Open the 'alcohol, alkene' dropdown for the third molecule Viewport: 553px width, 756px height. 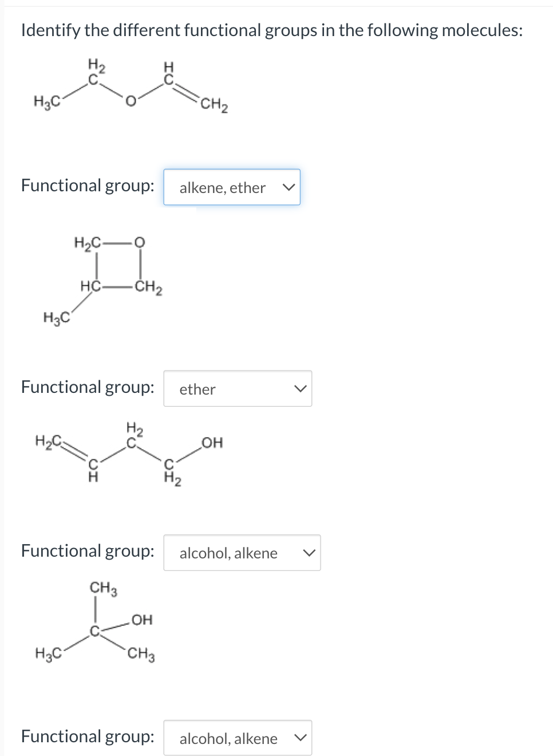point(242,553)
